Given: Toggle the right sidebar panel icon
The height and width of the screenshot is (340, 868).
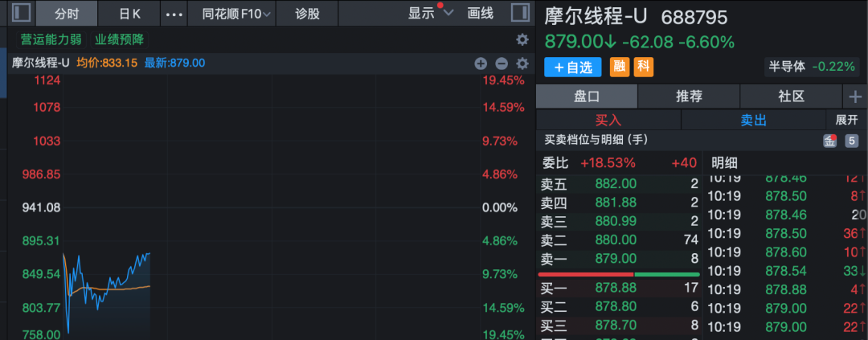Looking at the screenshot, I should click(x=520, y=13).
